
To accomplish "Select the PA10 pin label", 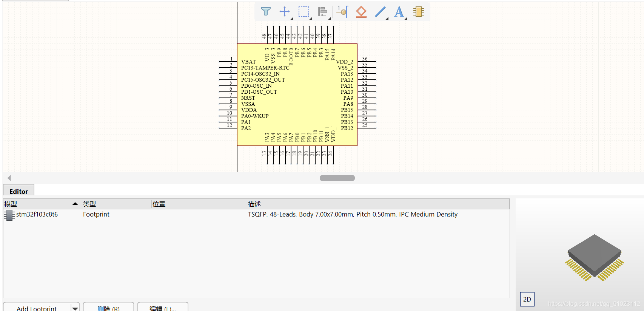I will pyautogui.click(x=347, y=92).
